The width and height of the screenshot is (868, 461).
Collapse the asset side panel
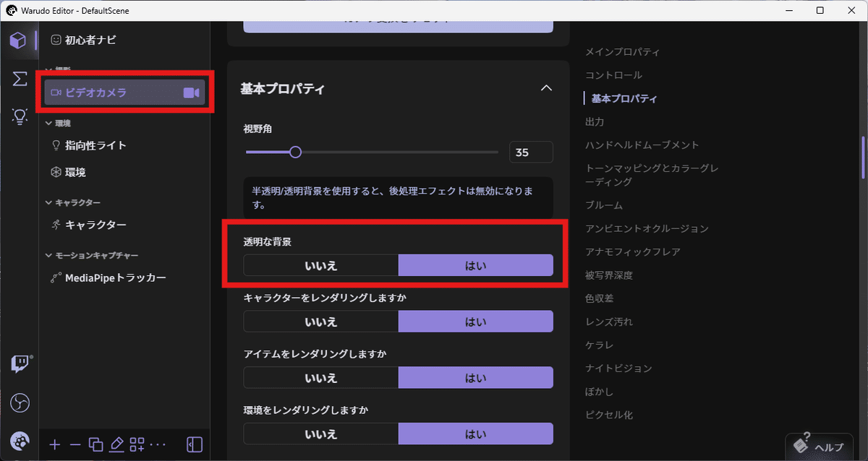(x=194, y=444)
